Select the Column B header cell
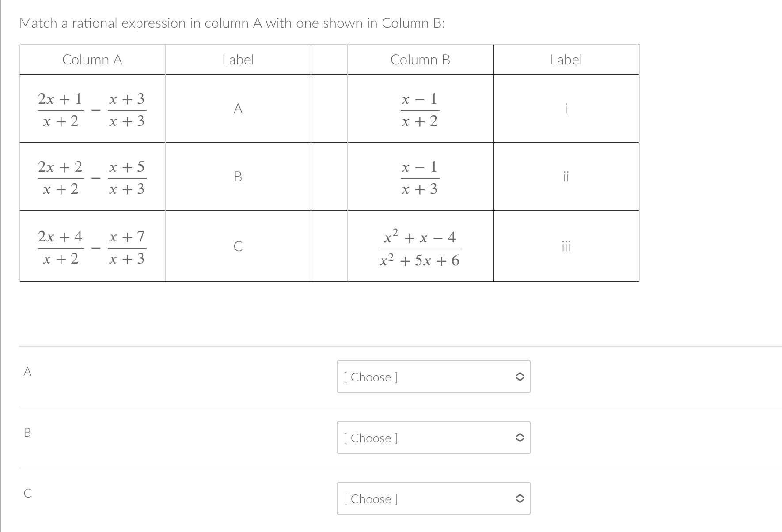Image resolution: width=782 pixels, height=532 pixels. [x=420, y=59]
